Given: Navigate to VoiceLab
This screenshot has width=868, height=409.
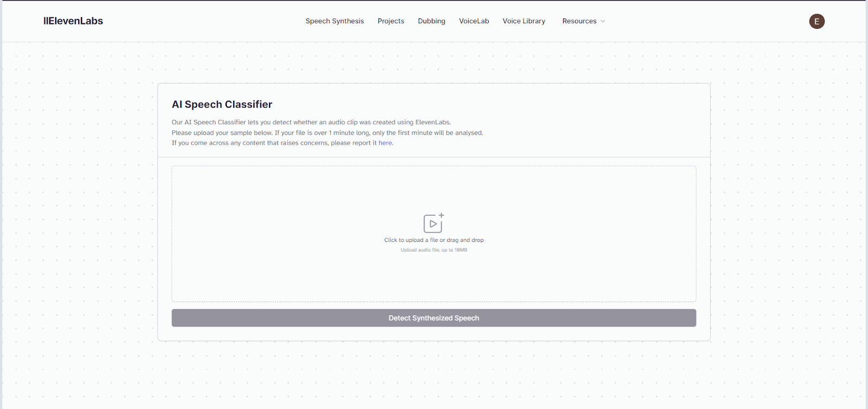Looking at the screenshot, I should pyautogui.click(x=474, y=21).
